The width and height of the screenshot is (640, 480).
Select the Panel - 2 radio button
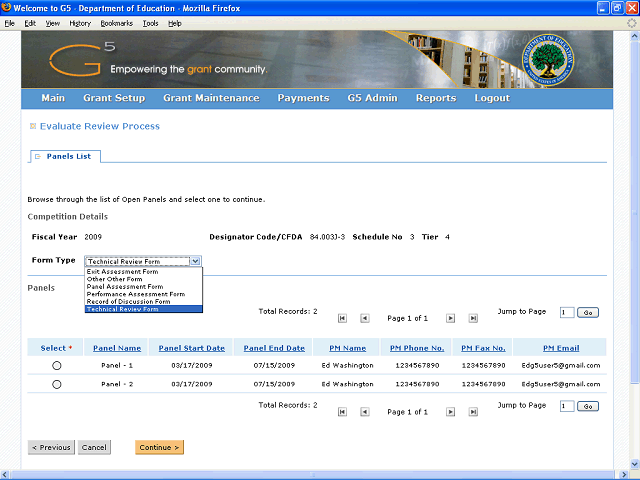click(x=57, y=384)
